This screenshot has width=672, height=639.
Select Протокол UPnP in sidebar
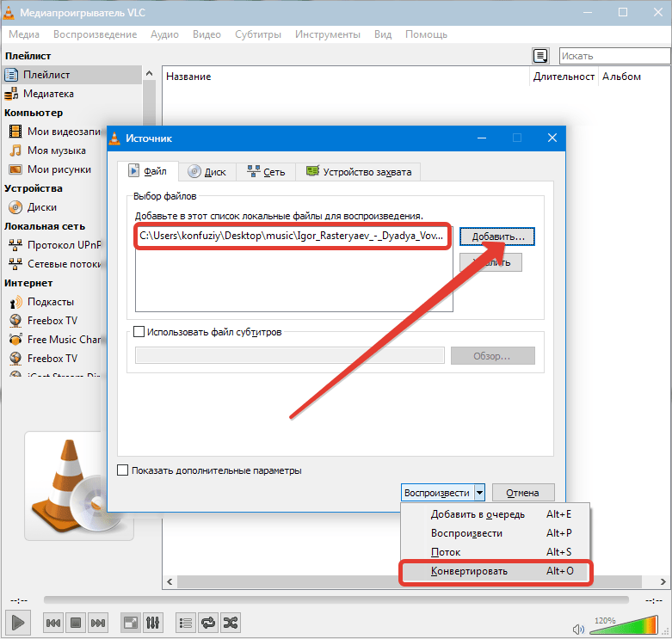pyautogui.click(x=55, y=244)
